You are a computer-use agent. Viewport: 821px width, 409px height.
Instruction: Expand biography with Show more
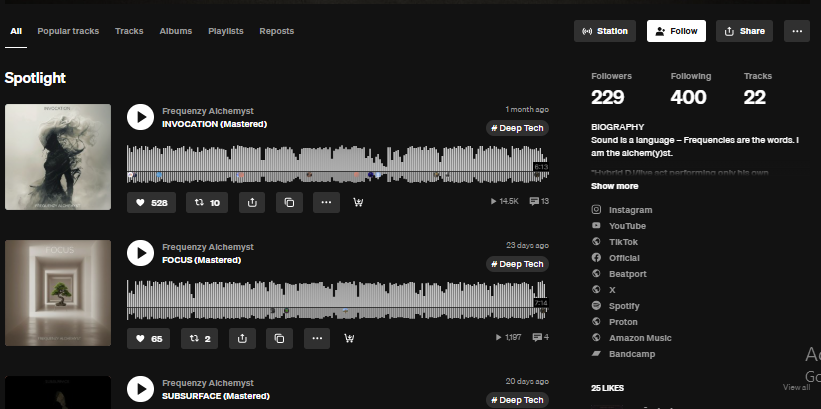(x=614, y=186)
